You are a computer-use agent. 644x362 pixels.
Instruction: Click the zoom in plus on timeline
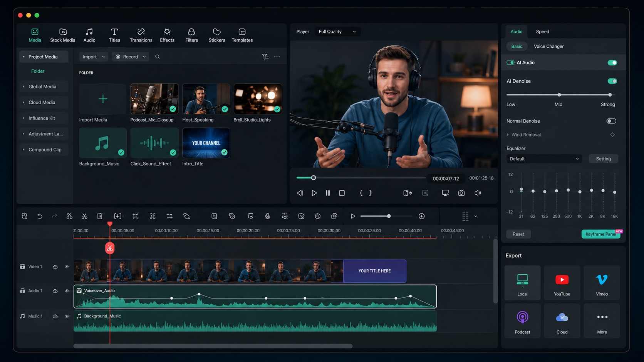[x=422, y=216]
